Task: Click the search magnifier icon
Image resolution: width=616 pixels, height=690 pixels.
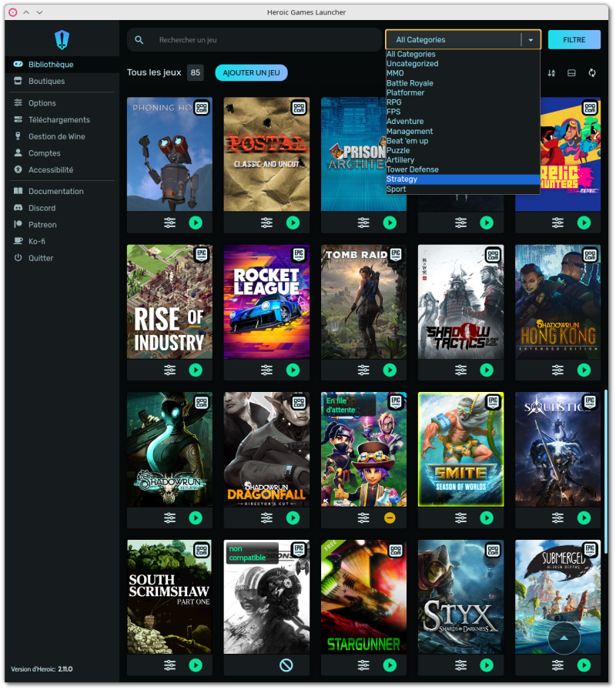Action: pos(139,40)
